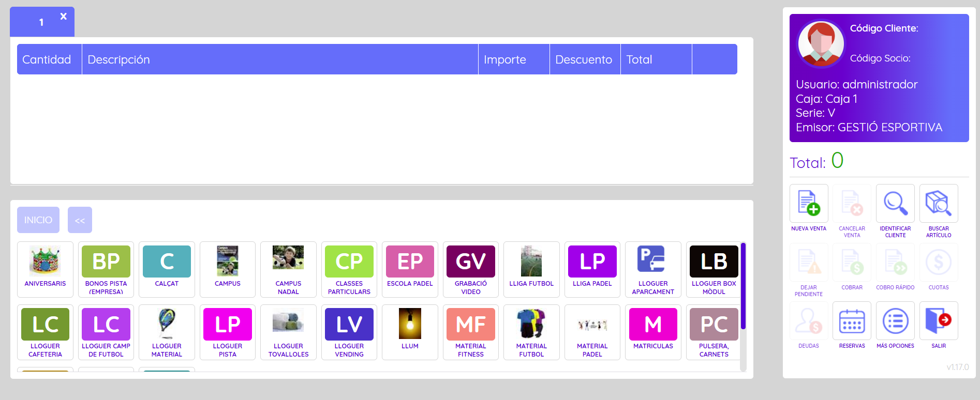This screenshot has height=400, width=980.
Task: Open Más Opciones list icon
Action: pyautogui.click(x=895, y=321)
